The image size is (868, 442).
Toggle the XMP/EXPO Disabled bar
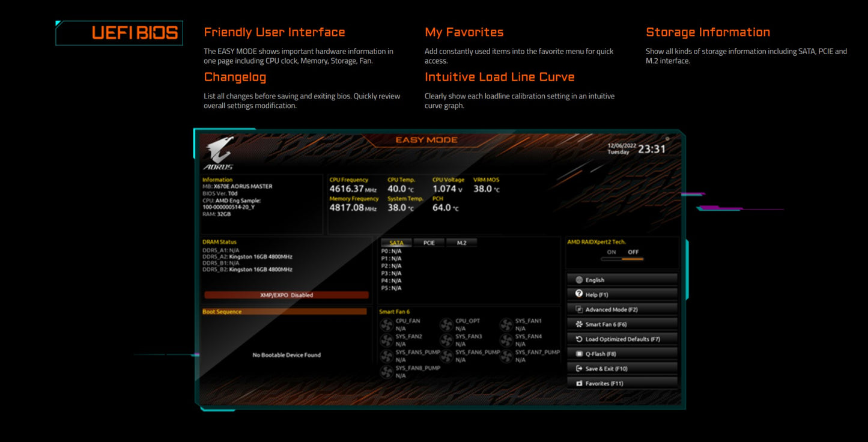point(287,295)
